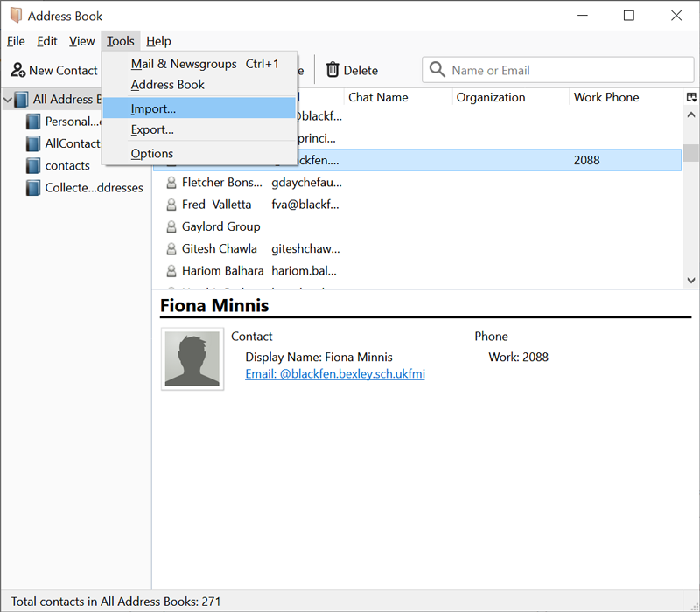The image size is (700, 612).
Task: Select Import... in the Tools menu
Action: click(x=199, y=108)
